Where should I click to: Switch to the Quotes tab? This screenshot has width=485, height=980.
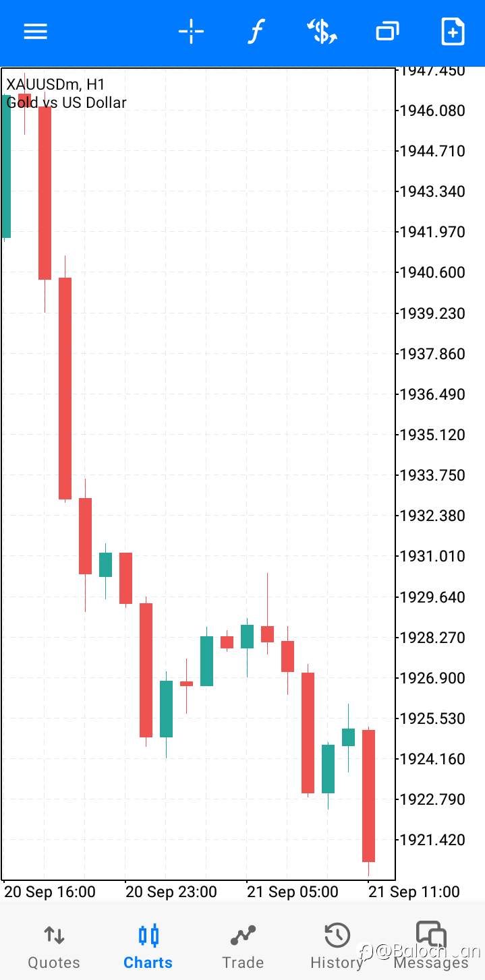pyautogui.click(x=53, y=946)
